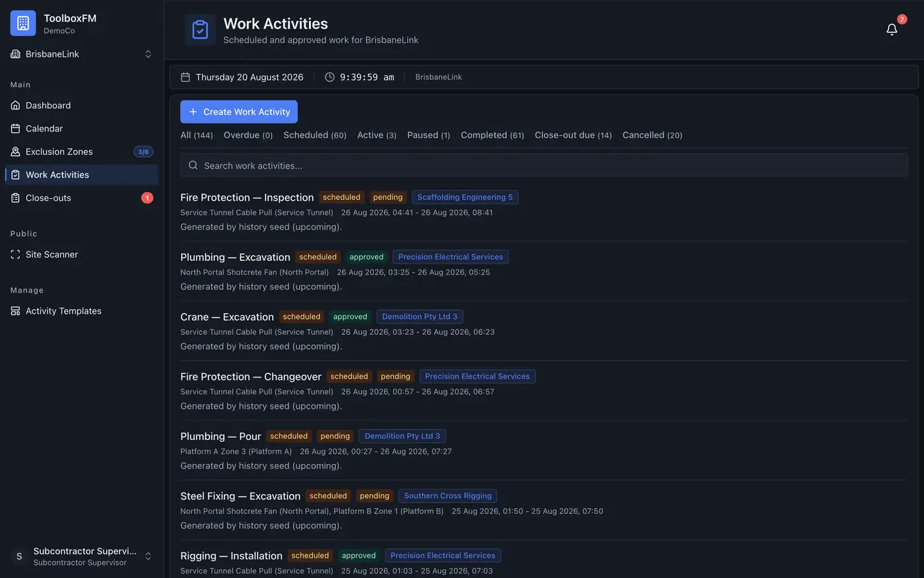
Task: Click Precision Electrical Services tag on Rigging — Installation
Action: [x=443, y=556]
